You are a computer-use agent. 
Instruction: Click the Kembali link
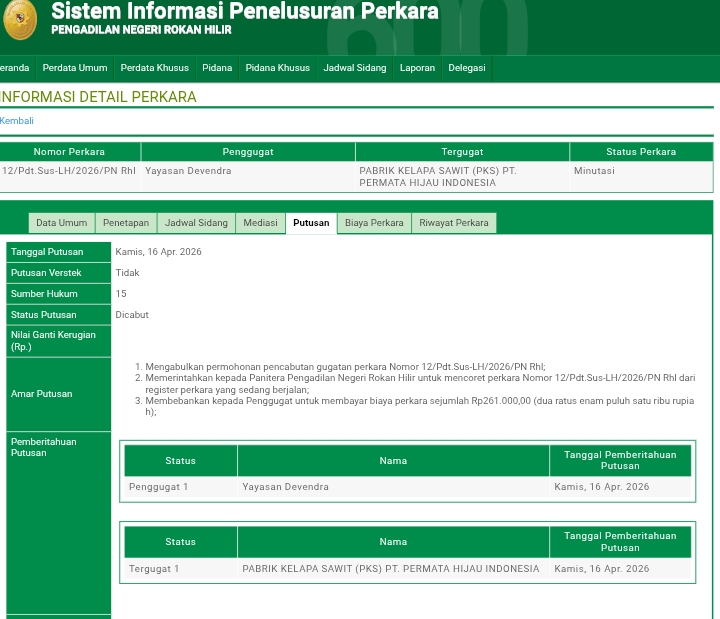tap(17, 121)
